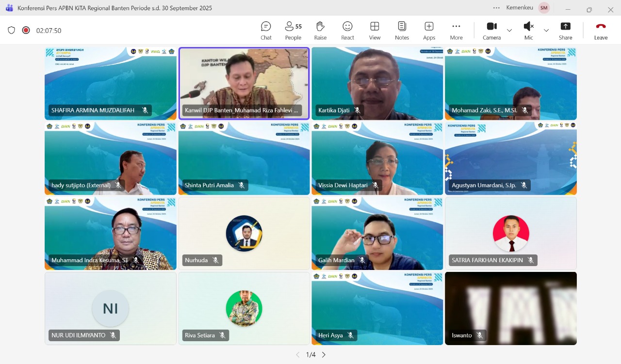This screenshot has width=621, height=364.
Task: Raise your hand in the meeting
Action: [320, 31]
